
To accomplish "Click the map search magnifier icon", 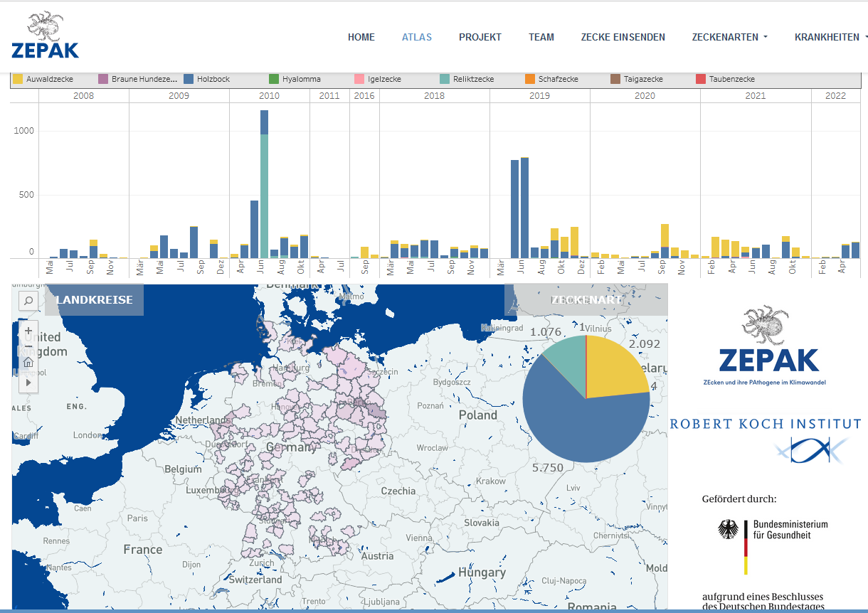I will tap(28, 301).
